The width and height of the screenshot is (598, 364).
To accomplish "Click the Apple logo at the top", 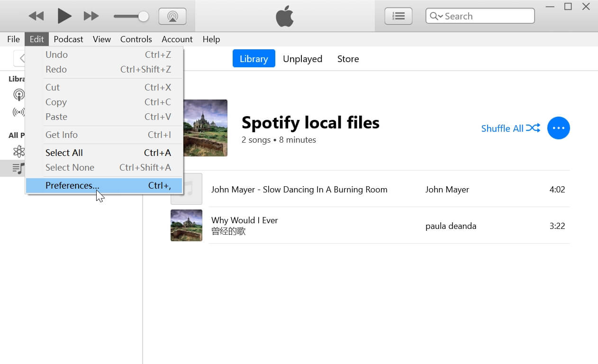I will pyautogui.click(x=285, y=16).
